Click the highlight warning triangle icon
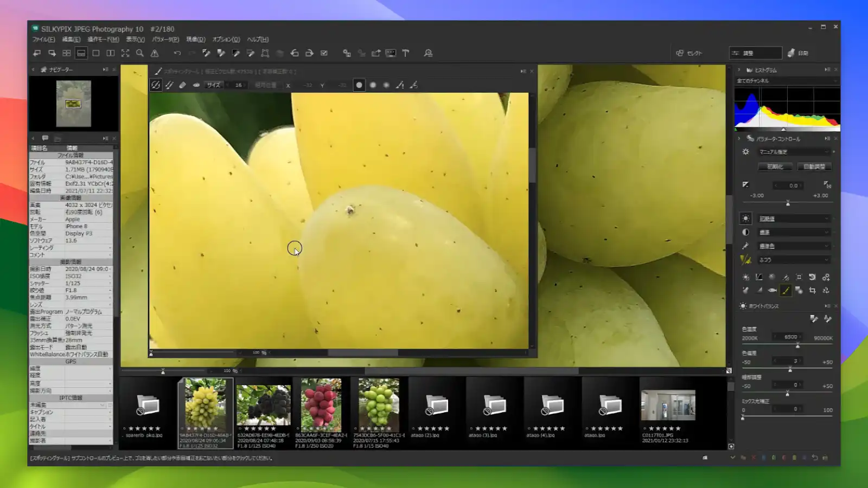This screenshot has height=488, width=868. (155, 53)
